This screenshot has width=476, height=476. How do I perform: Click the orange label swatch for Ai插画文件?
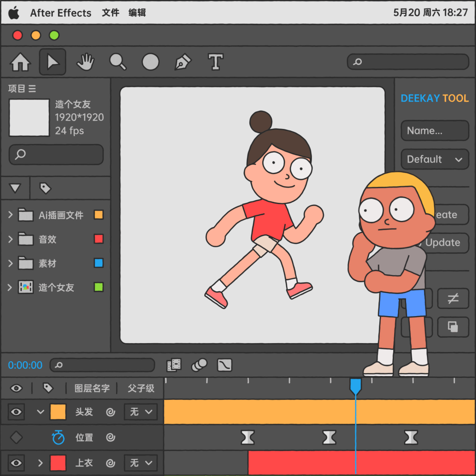[x=99, y=215]
